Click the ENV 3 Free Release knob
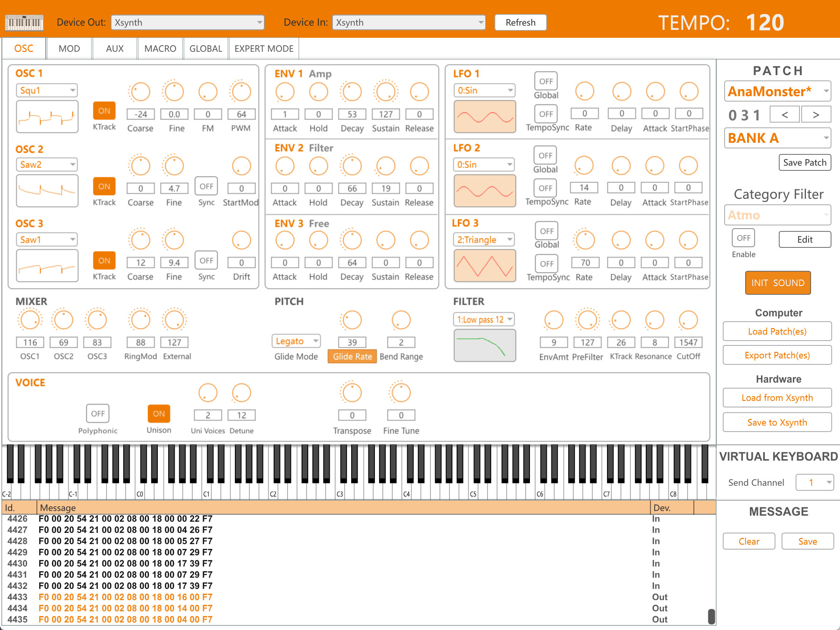Viewport: 840px width, 630px height. tap(419, 240)
